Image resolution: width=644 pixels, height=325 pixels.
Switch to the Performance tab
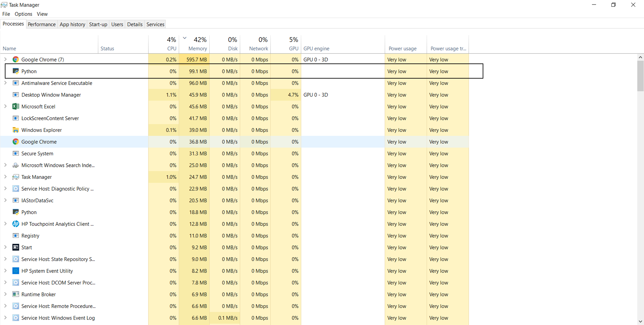click(x=42, y=24)
